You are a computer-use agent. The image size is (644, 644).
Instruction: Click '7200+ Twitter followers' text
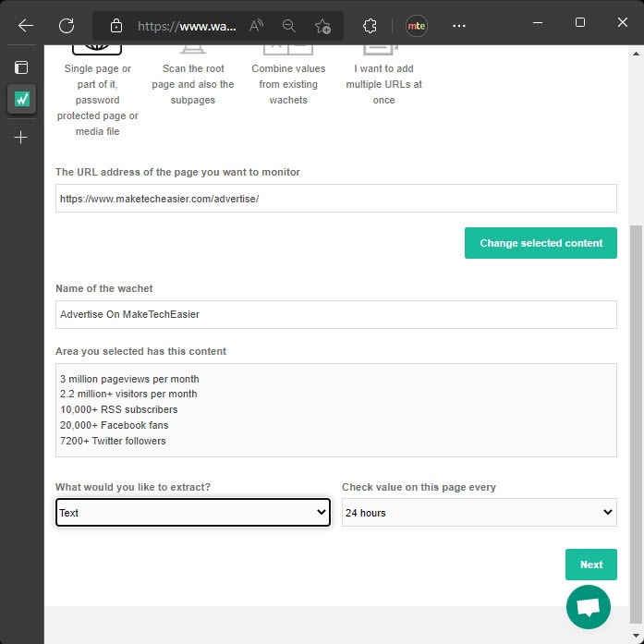[113, 441]
